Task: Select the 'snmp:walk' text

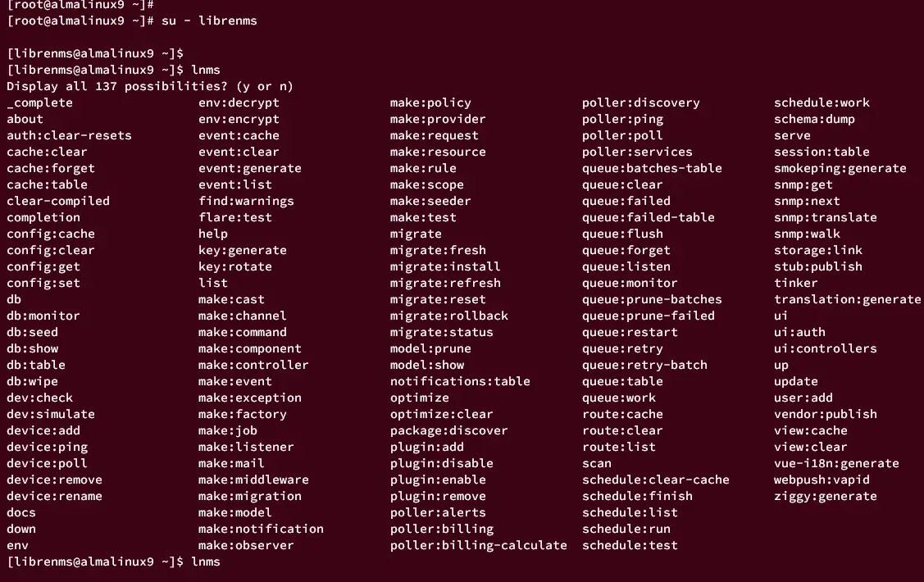Action: point(807,234)
